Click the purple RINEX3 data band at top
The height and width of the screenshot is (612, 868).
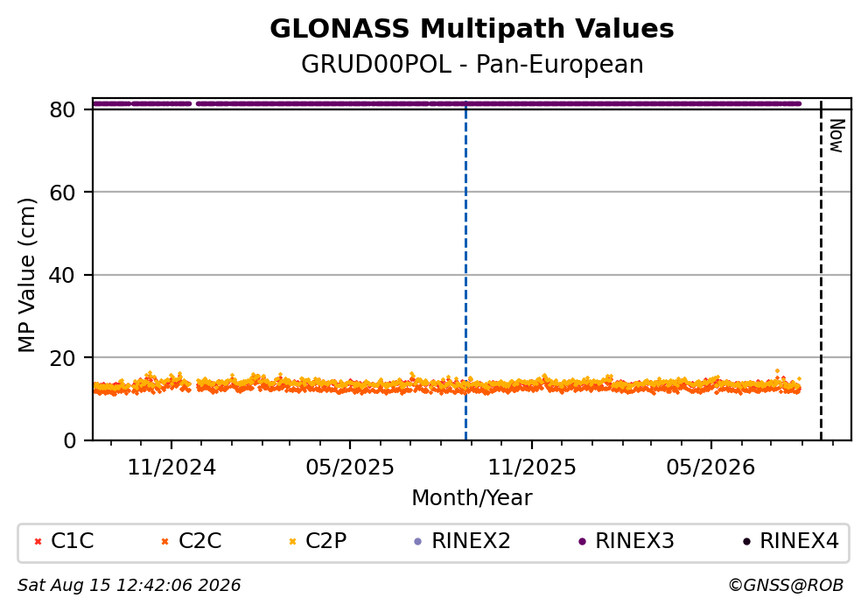[x=446, y=103]
